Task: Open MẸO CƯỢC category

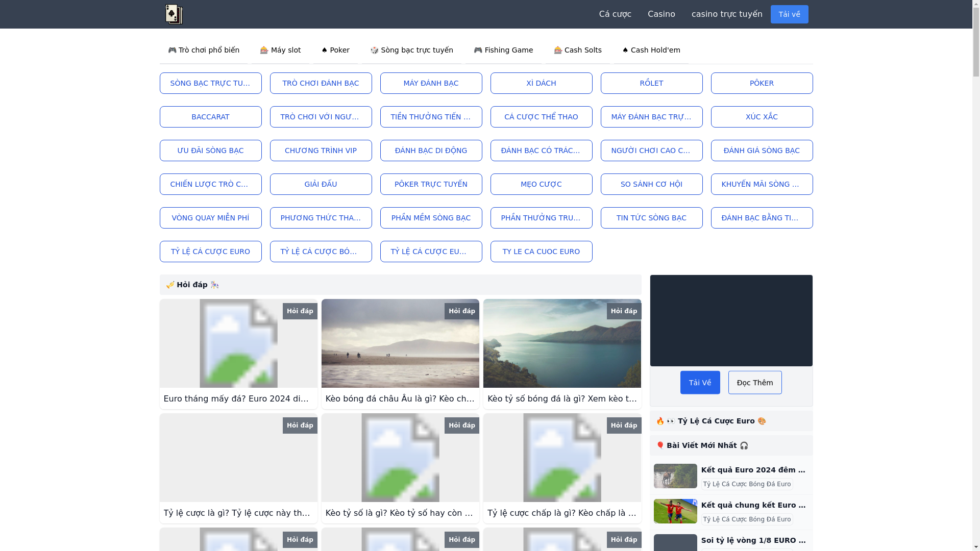Action: pyautogui.click(x=542, y=184)
